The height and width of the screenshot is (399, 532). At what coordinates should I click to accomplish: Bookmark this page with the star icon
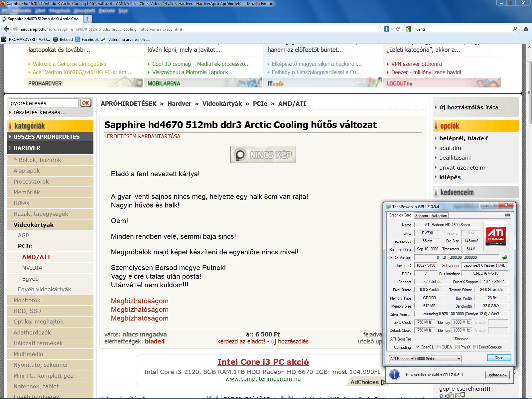click(380, 29)
